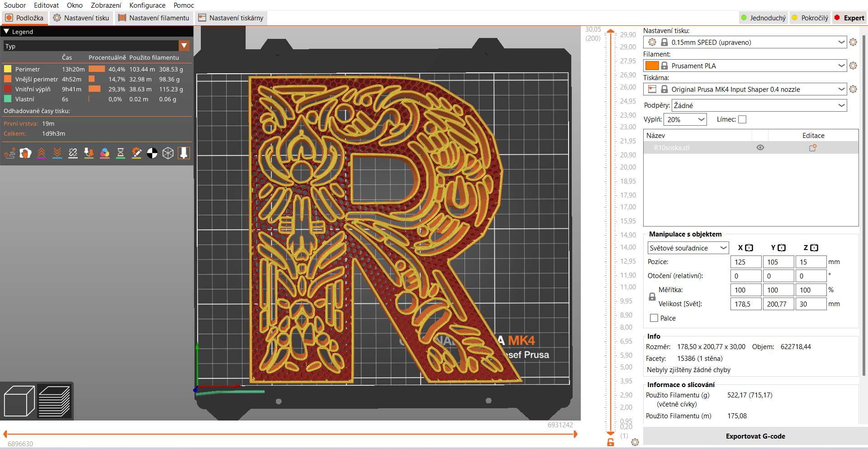Switch to 3D editor view cube icon
Screen dimensions: 868x449
[x=19, y=401]
